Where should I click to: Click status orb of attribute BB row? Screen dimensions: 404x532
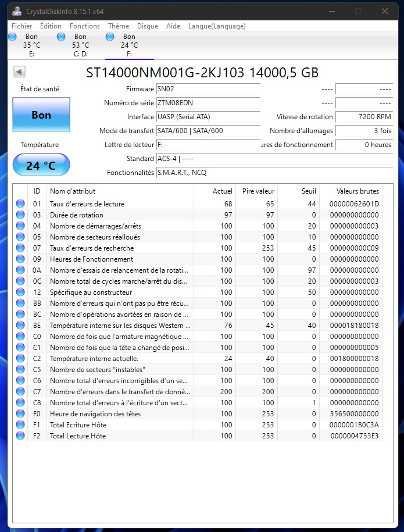click(x=20, y=303)
